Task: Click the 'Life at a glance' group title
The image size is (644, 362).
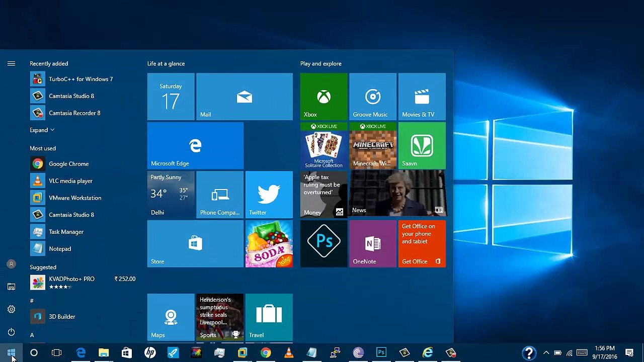Action: tap(166, 64)
